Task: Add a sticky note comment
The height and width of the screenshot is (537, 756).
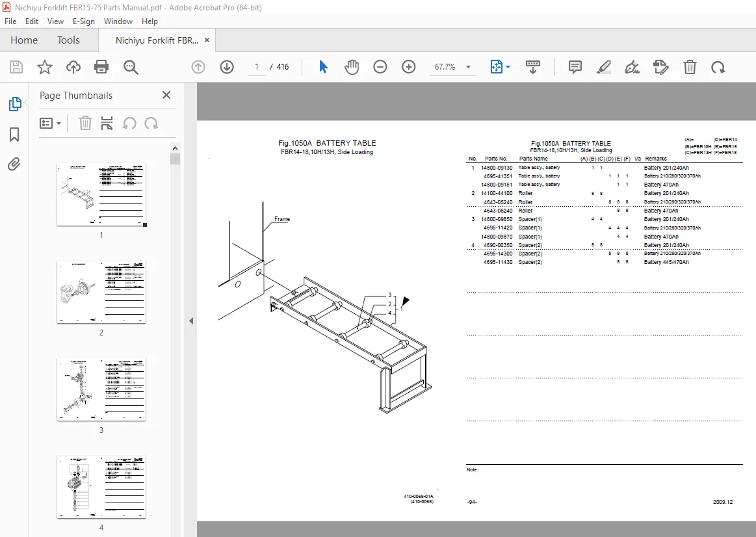Action: [575, 67]
